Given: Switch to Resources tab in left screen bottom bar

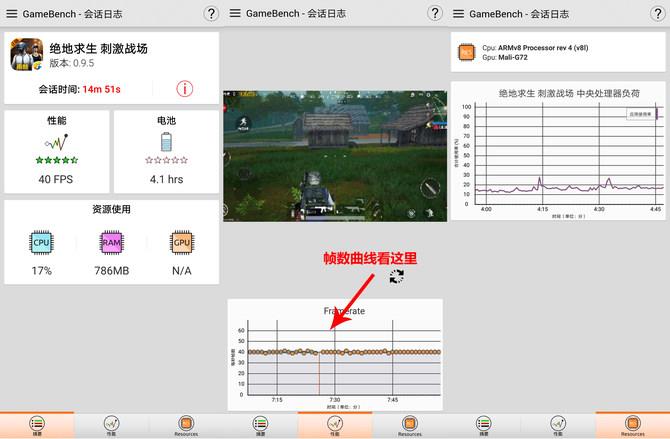Looking at the screenshot, I should pyautogui.click(x=186, y=425).
